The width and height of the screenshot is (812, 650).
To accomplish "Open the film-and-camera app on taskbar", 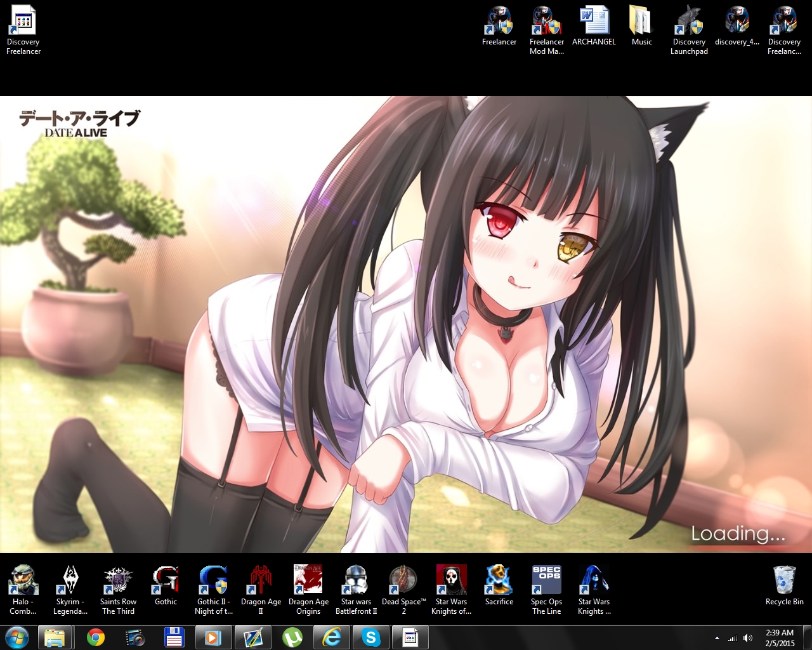I will [134, 637].
